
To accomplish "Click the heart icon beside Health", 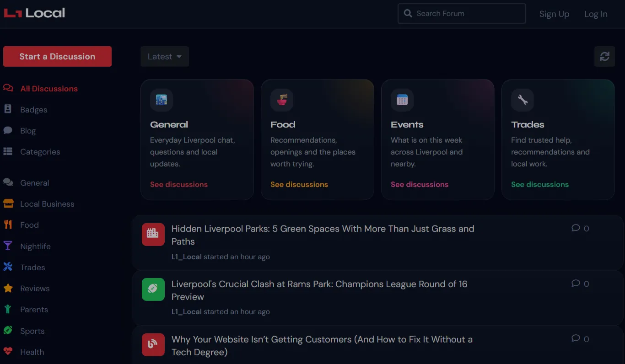I will point(8,352).
